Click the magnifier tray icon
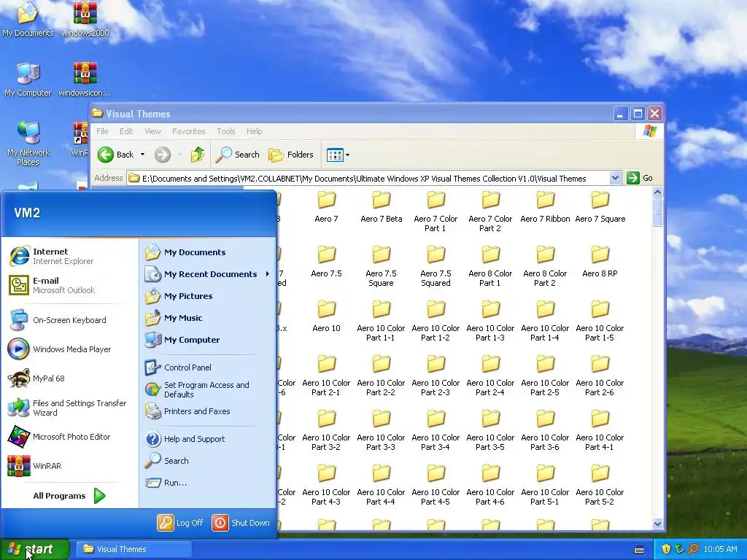747x560 pixels. pos(694,549)
